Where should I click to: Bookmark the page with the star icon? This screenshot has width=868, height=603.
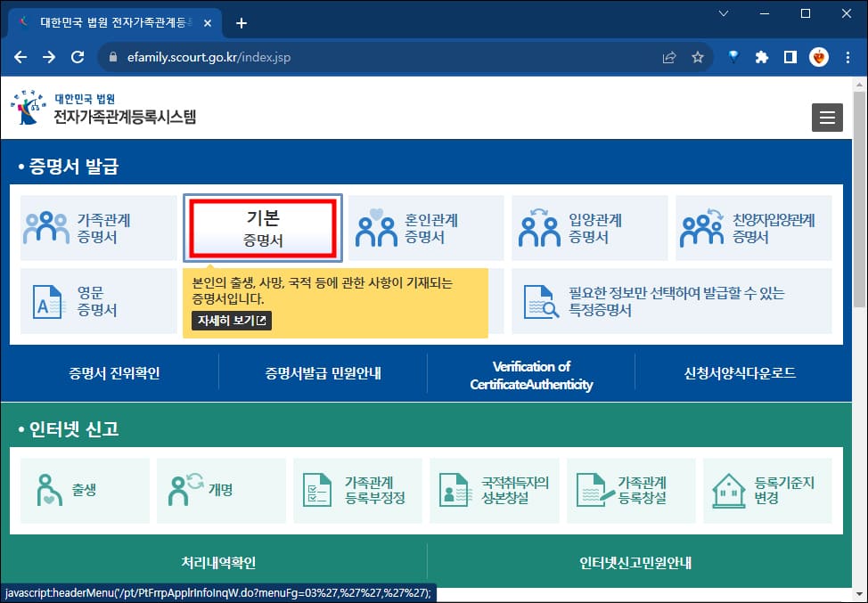point(698,56)
